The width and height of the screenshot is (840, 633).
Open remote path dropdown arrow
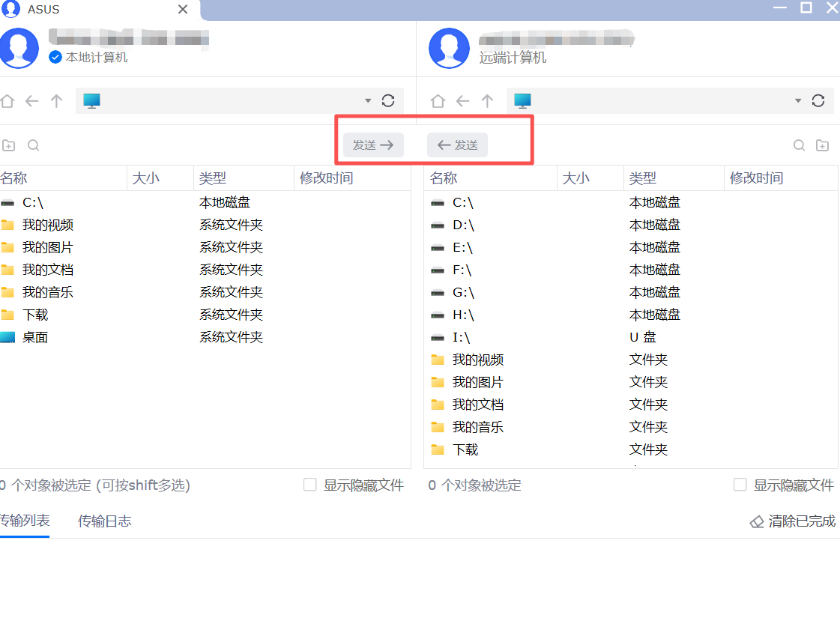point(798,100)
